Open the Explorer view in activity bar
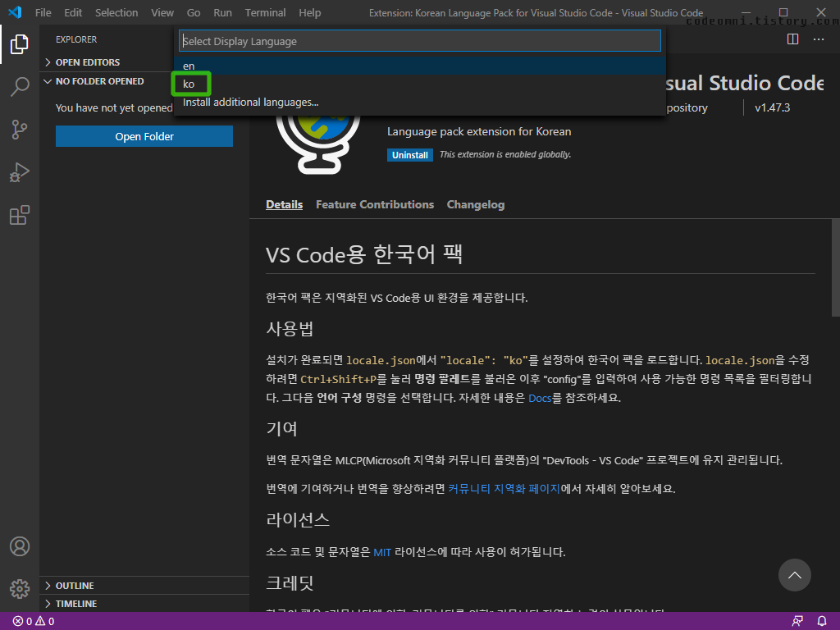Image resolution: width=840 pixels, height=630 pixels. [20, 44]
